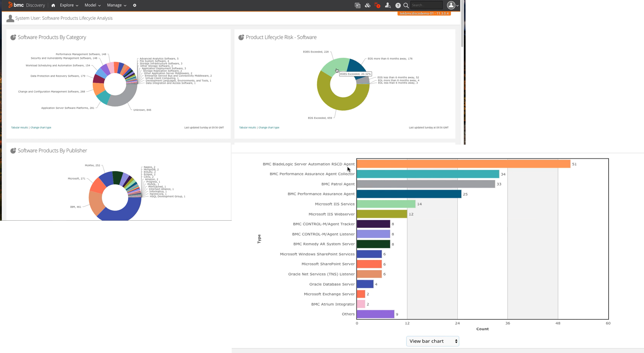
Task: Click the 'McAfee, 252' publisher label
Action: [92, 166]
